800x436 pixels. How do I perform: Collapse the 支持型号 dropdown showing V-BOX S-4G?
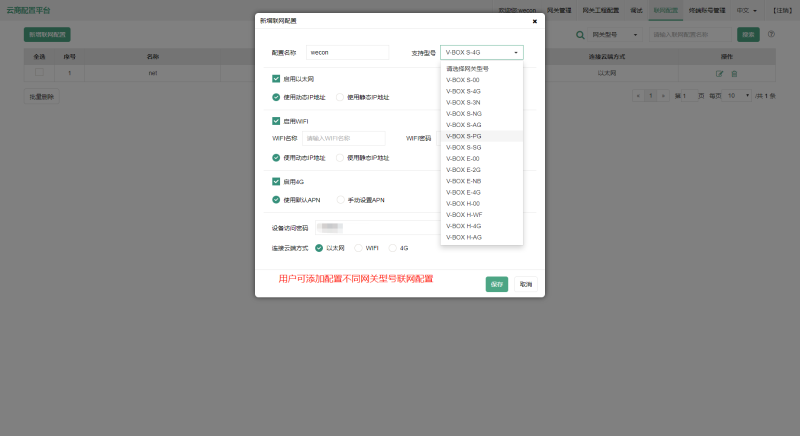pyautogui.click(x=481, y=52)
